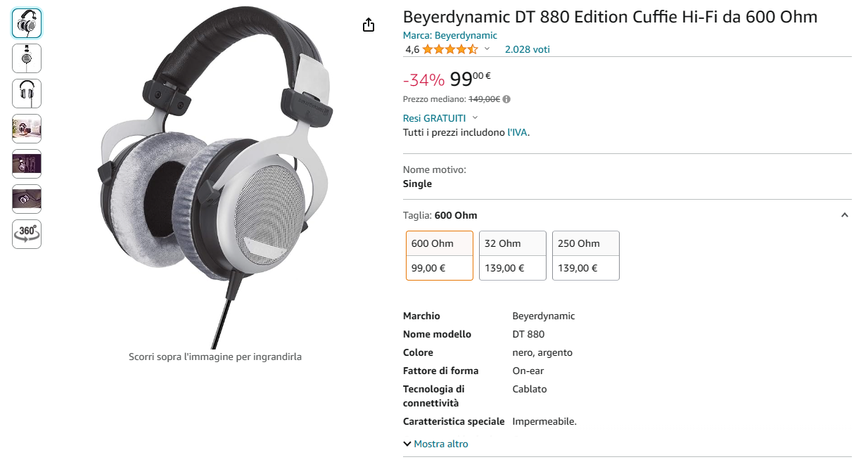Select the second thumbnail showing the side view
868x462 pixels.
click(x=27, y=58)
